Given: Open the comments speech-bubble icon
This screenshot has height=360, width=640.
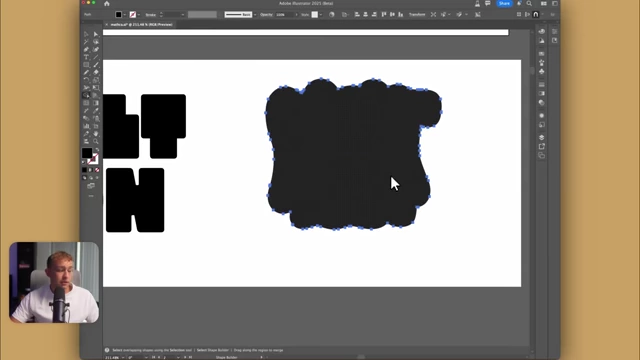Looking at the screenshot, I should click(488, 4).
